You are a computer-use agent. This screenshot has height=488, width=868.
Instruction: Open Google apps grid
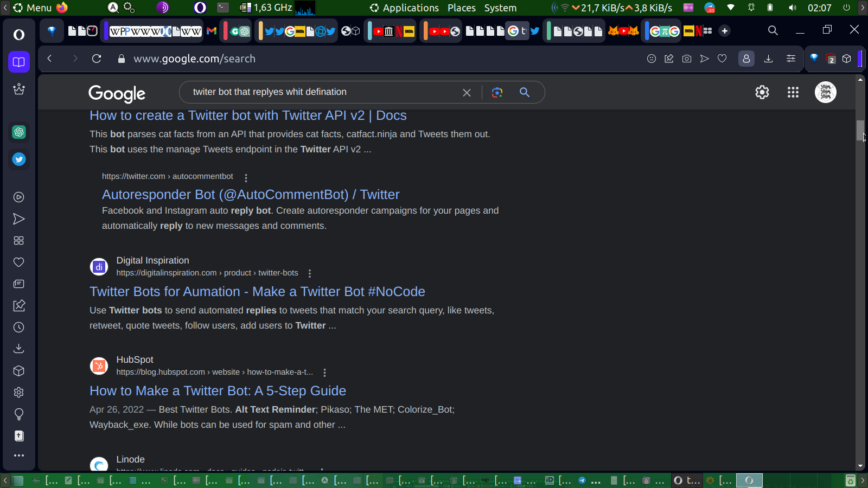point(793,92)
